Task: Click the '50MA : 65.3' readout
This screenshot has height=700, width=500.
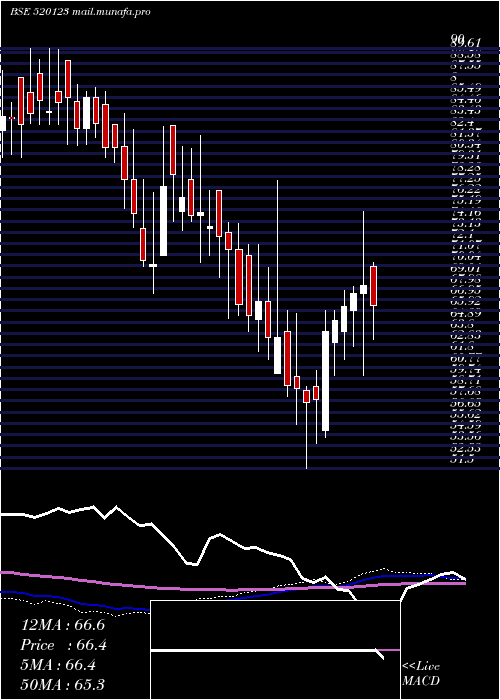Action: coord(63,685)
